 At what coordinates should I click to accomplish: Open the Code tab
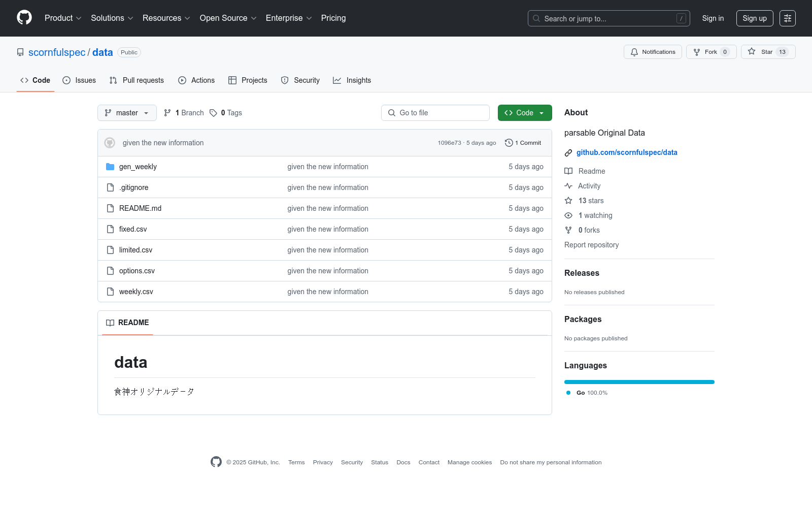coord(36,80)
